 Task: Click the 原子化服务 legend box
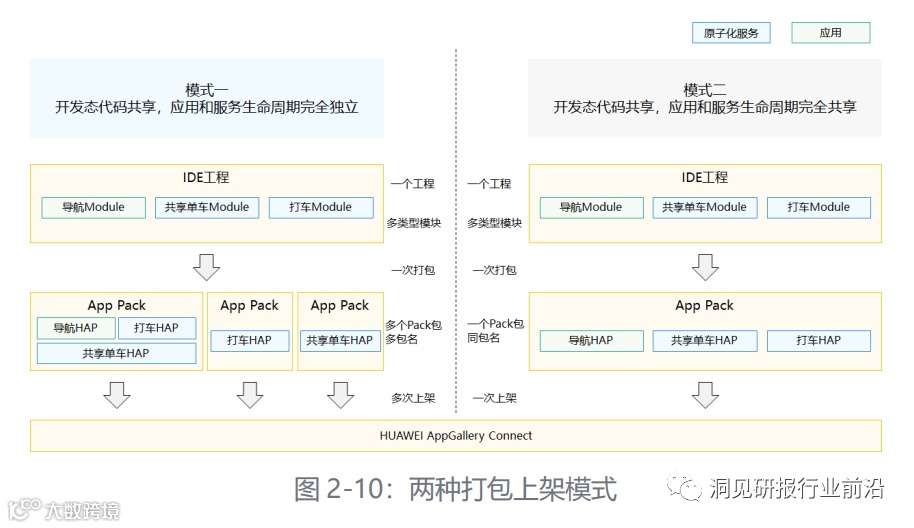(731, 33)
